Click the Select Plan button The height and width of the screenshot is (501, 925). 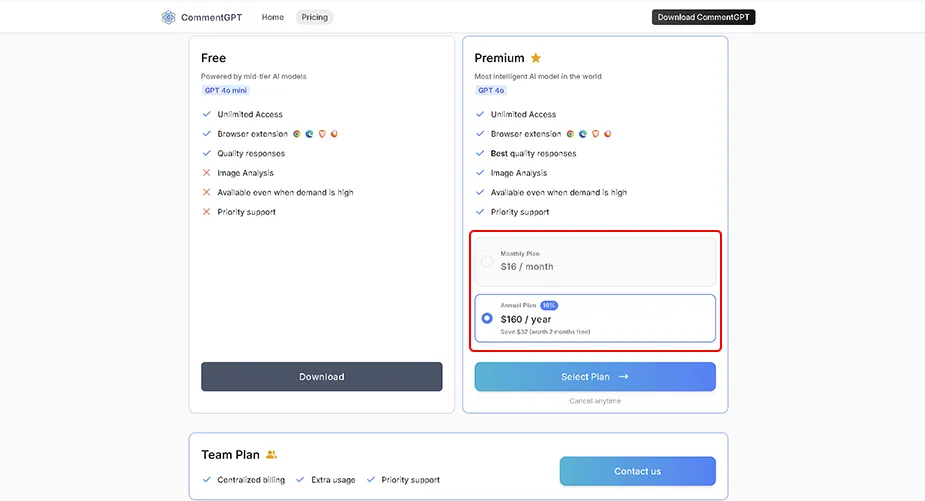(x=595, y=376)
